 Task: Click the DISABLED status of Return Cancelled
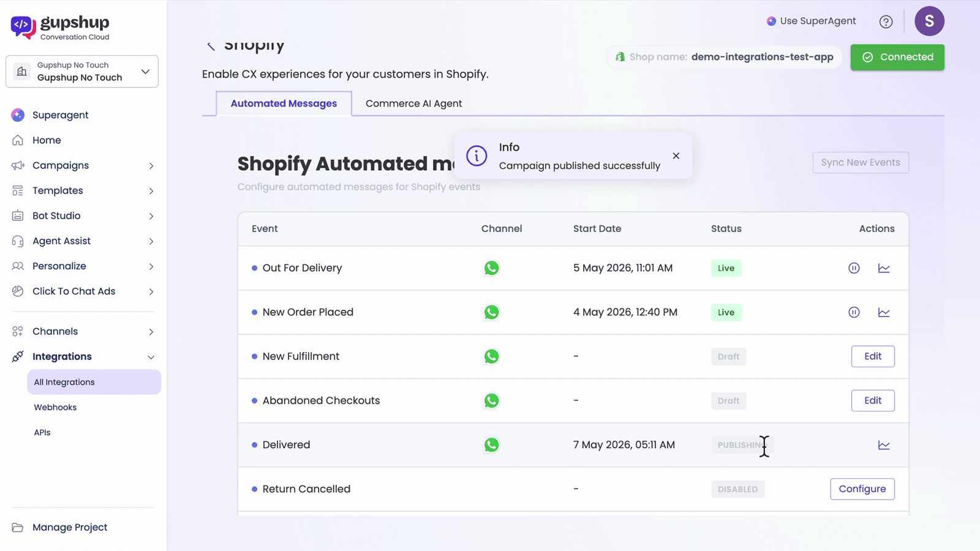pyautogui.click(x=737, y=489)
